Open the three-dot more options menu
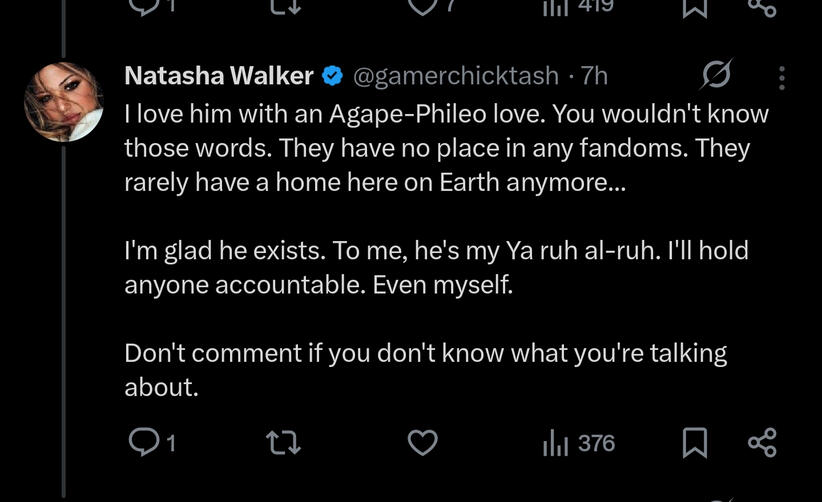The height and width of the screenshot is (502, 822). click(x=782, y=78)
